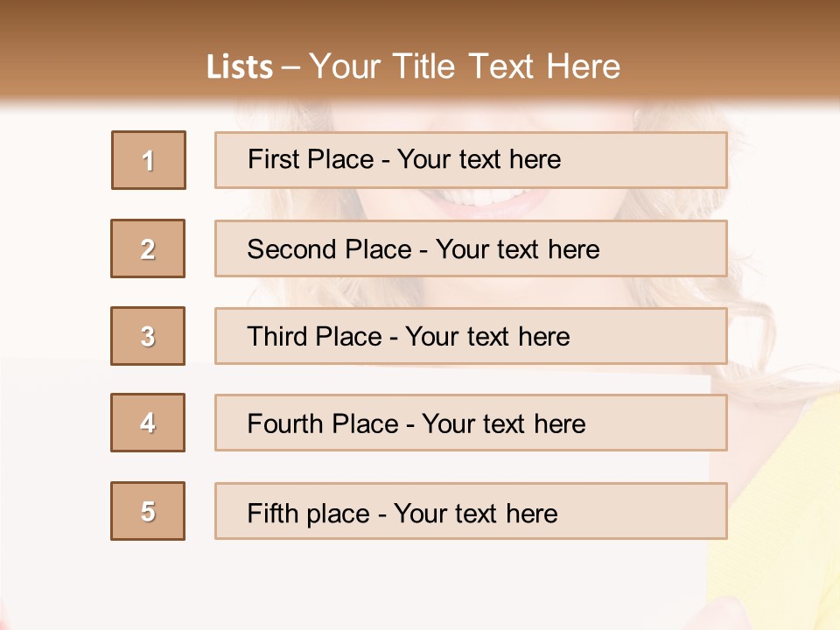Select the word Your in the title
Screen dimensions: 840x630
(x=345, y=67)
